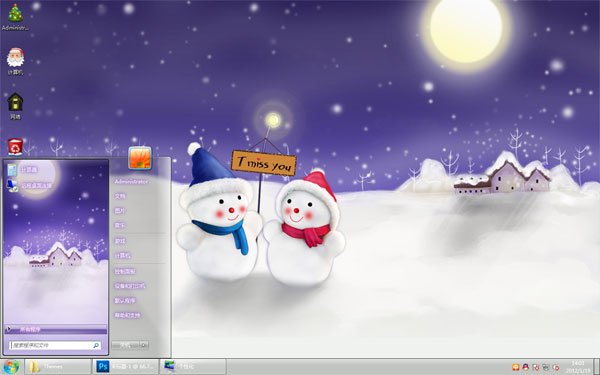This screenshot has width=600, height=375.
Task: Switch to the Photoshop taskbar window
Action: (x=126, y=367)
